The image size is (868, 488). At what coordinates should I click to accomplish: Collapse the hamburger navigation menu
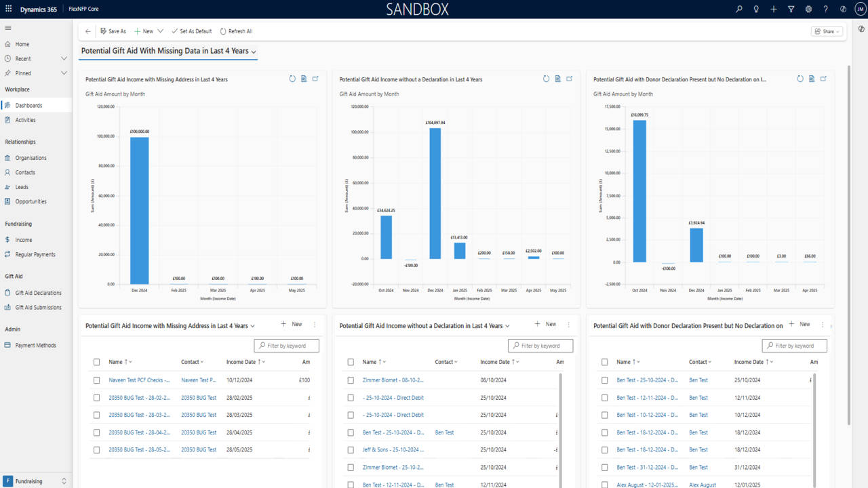(x=8, y=28)
